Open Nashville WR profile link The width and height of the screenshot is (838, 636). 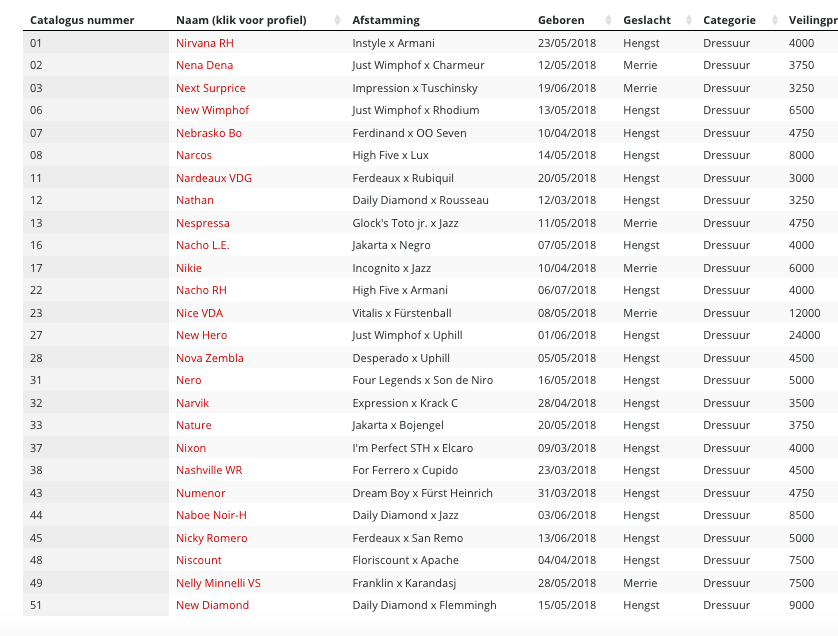(209, 470)
